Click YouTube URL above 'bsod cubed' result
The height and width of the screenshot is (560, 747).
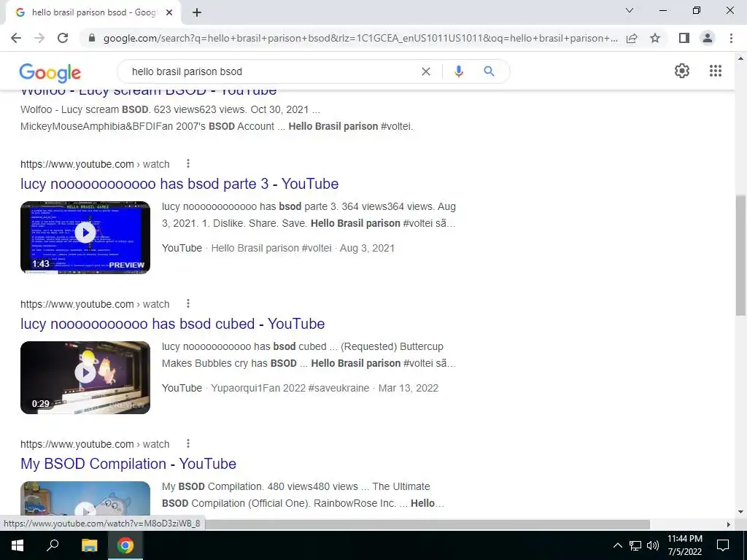tap(95, 304)
